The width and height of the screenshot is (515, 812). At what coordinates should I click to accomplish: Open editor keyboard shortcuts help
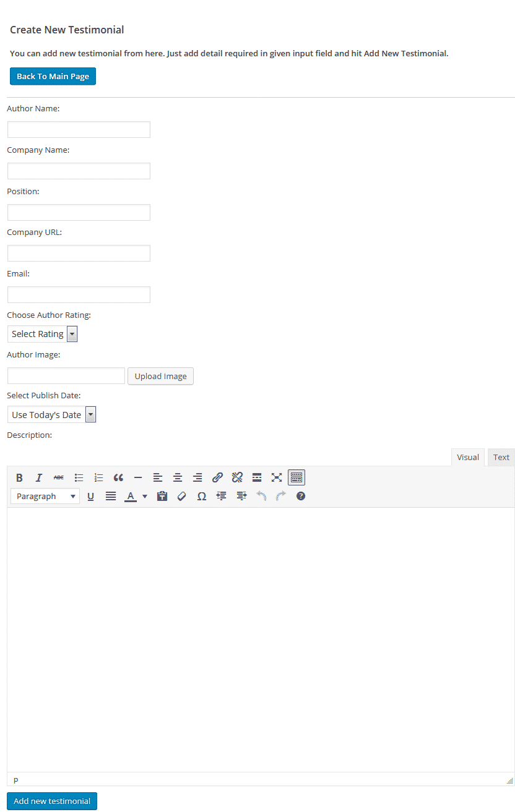tap(301, 496)
